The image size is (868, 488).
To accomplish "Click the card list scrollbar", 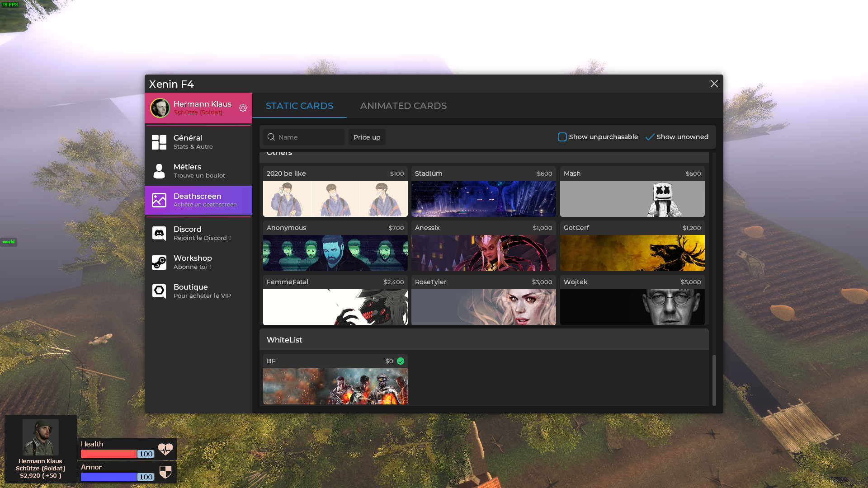I will [x=714, y=380].
